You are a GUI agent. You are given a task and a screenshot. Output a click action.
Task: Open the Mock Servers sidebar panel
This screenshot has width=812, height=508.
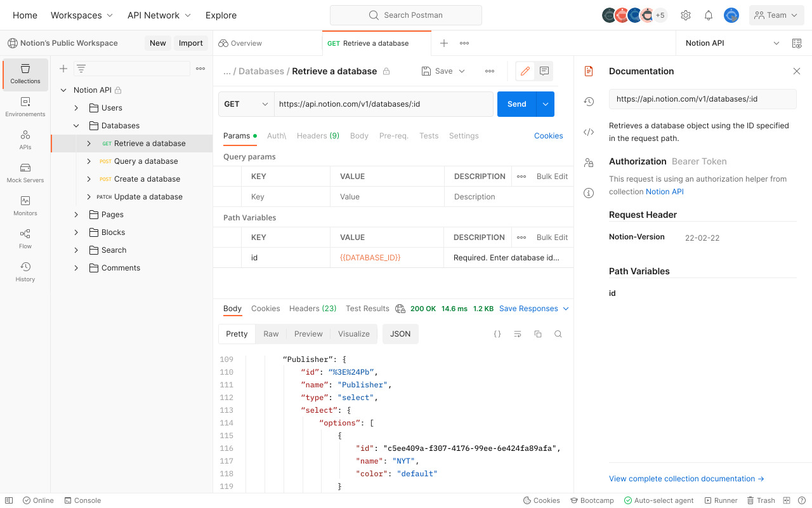(x=25, y=173)
